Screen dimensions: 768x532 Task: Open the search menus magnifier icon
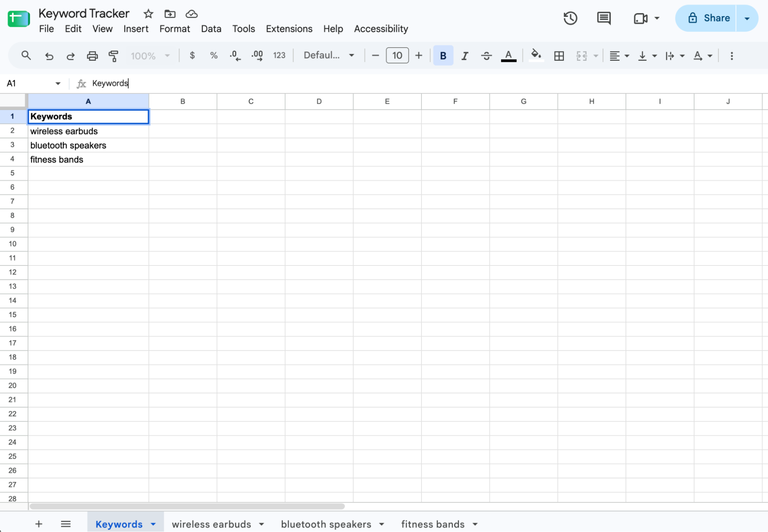tap(26, 56)
